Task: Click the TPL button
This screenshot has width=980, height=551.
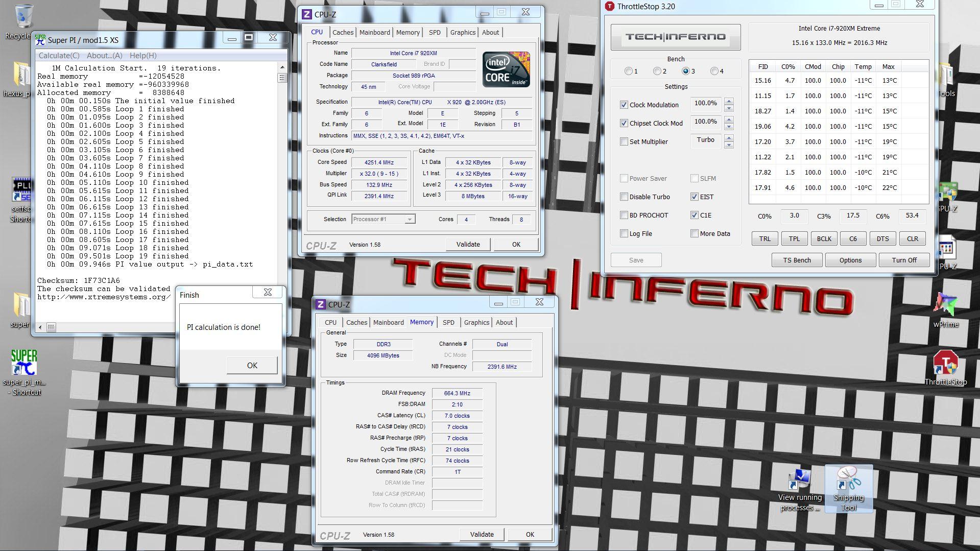Action: 794,238
